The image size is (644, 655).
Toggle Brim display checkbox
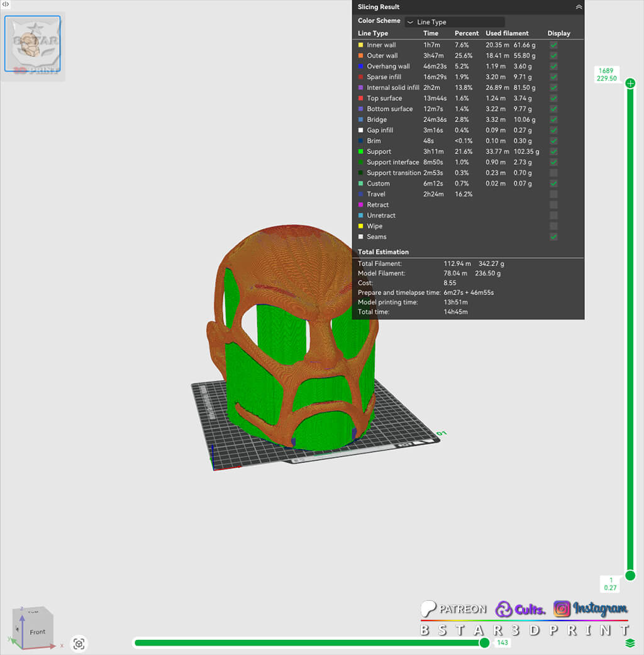(553, 141)
